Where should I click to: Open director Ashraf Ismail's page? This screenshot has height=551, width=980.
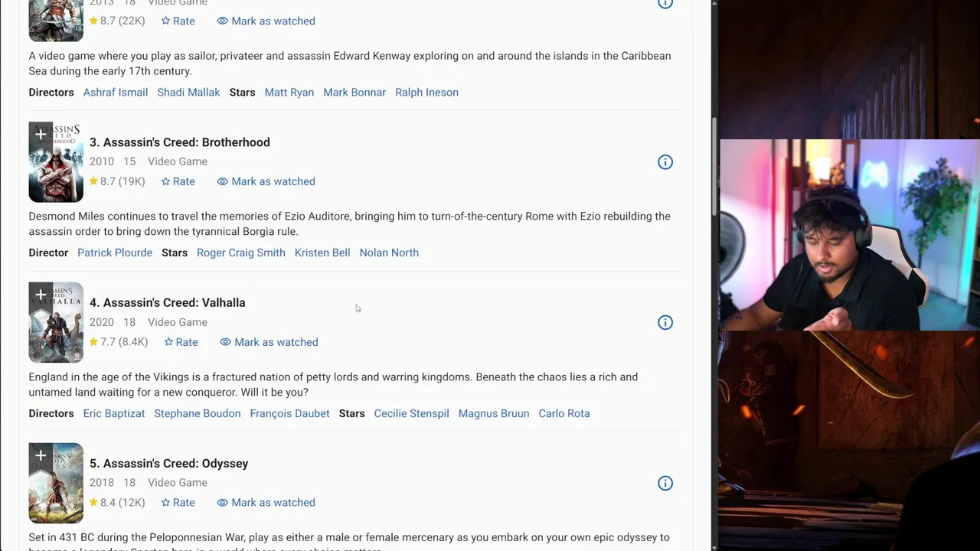click(116, 93)
